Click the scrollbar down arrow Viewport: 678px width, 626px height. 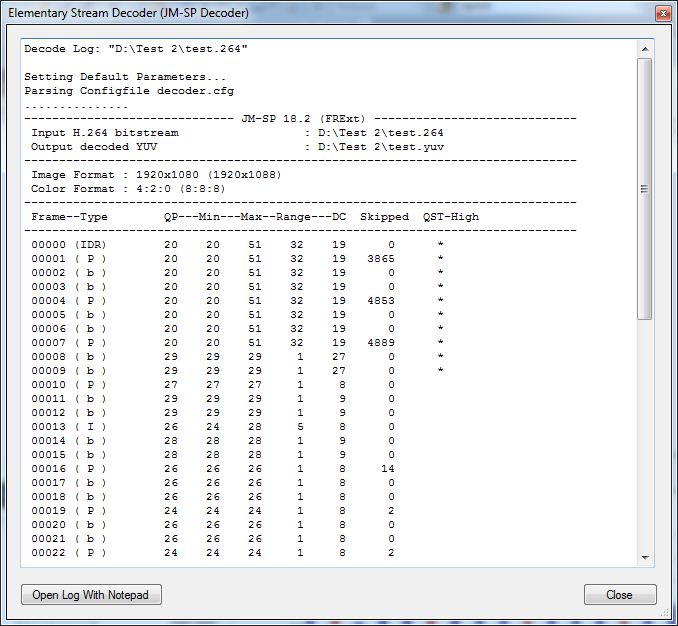645,558
